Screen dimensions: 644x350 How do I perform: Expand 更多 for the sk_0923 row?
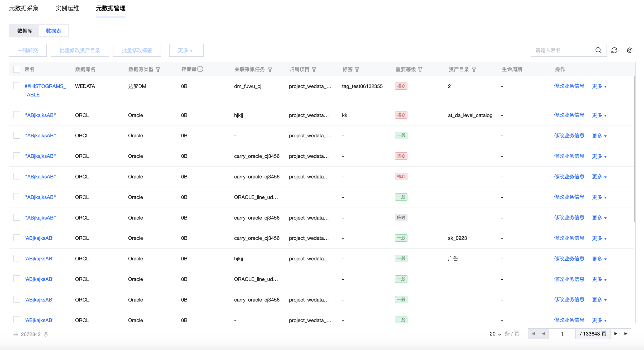click(x=599, y=238)
